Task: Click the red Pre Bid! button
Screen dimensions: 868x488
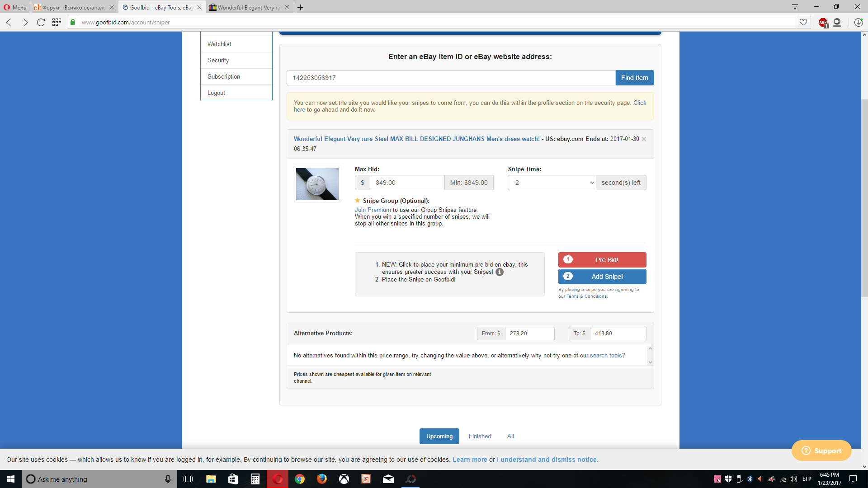Action: [602, 260]
